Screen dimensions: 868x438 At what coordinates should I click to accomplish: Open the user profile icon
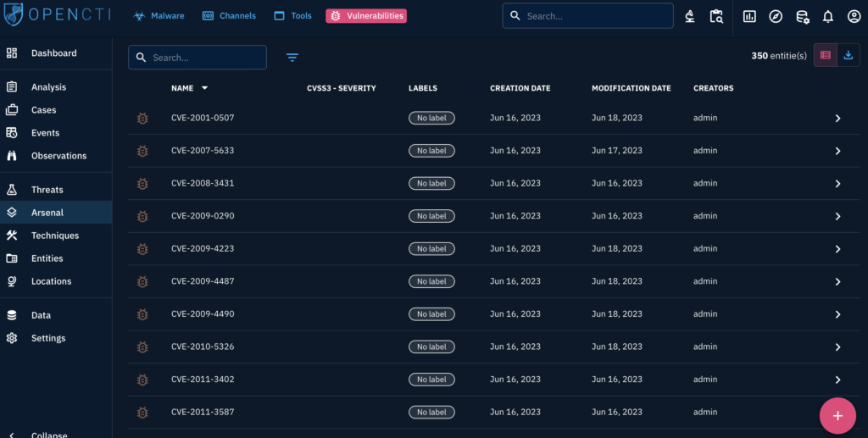pyautogui.click(x=854, y=16)
